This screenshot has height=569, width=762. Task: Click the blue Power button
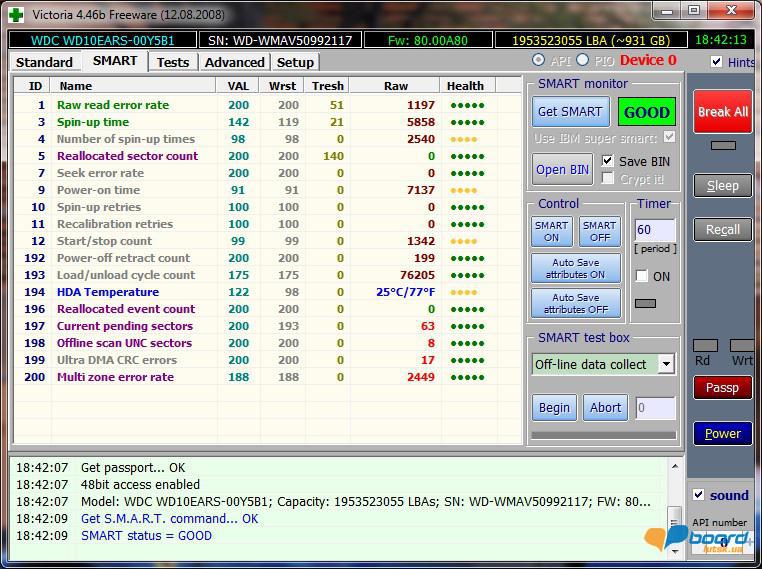[722, 433]
